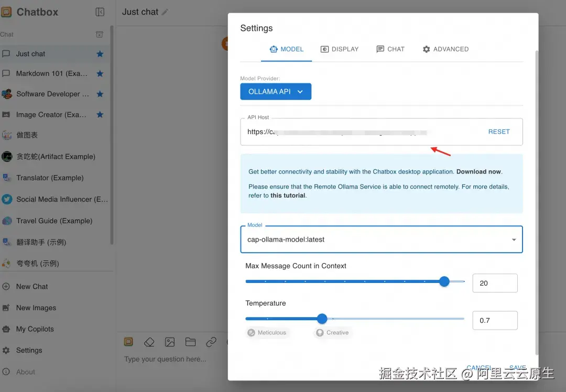Click the star next to Just chat

click(100, 54)
